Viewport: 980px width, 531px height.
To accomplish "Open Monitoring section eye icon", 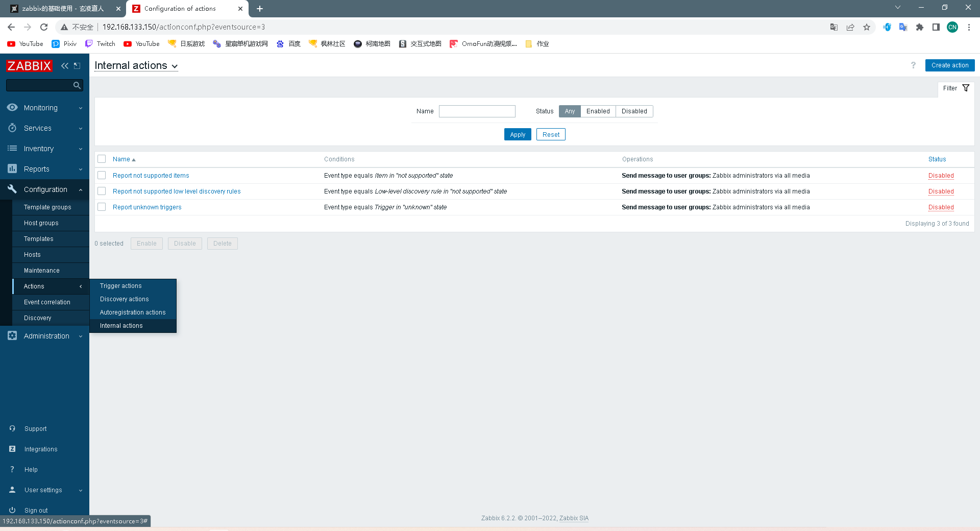I will click(x=12, y=108).
